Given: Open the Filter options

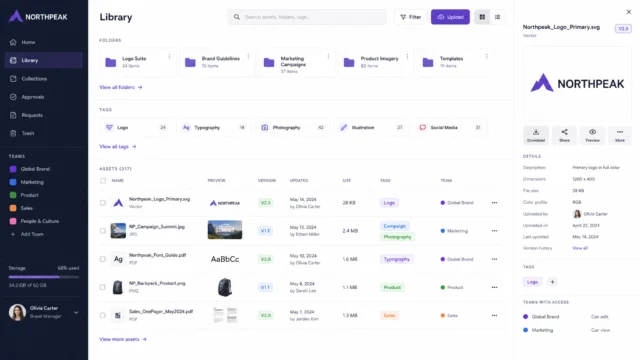Looking at the screenshot, I should (410, 17).
